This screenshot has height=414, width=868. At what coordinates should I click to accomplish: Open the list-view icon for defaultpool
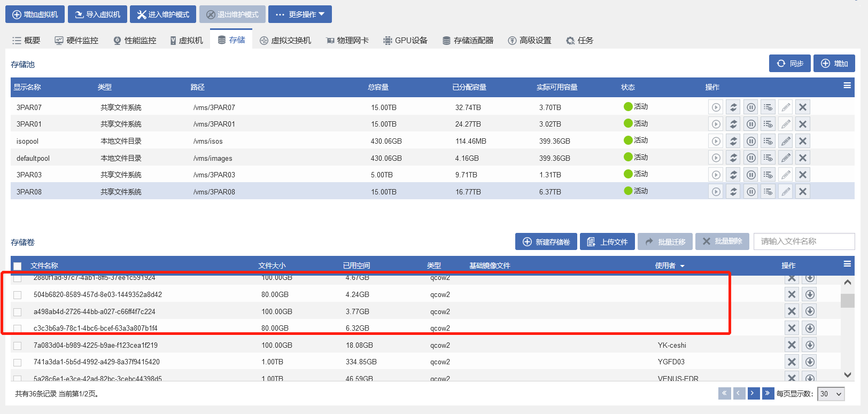pyautogui.click(x=768, y=158)
